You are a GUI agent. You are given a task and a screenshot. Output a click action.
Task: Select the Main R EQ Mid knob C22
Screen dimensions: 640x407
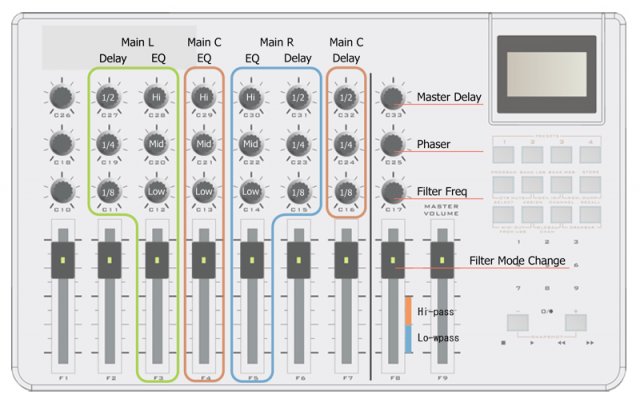(251, 144)
